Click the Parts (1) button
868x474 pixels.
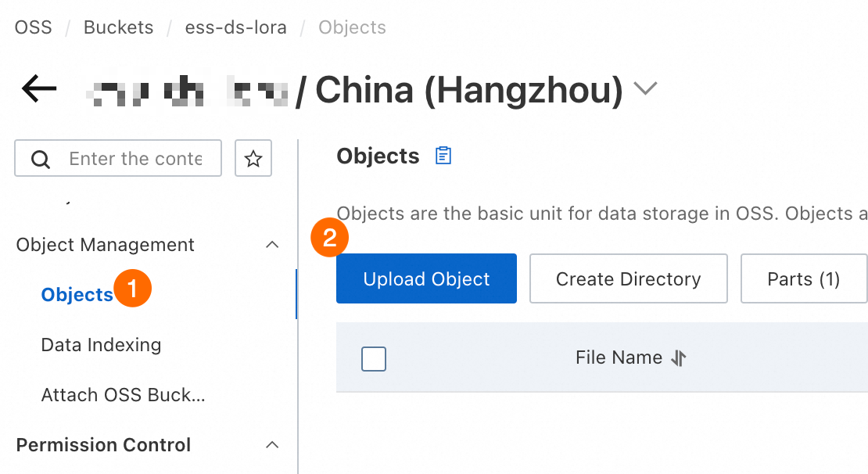click(803, 278)
